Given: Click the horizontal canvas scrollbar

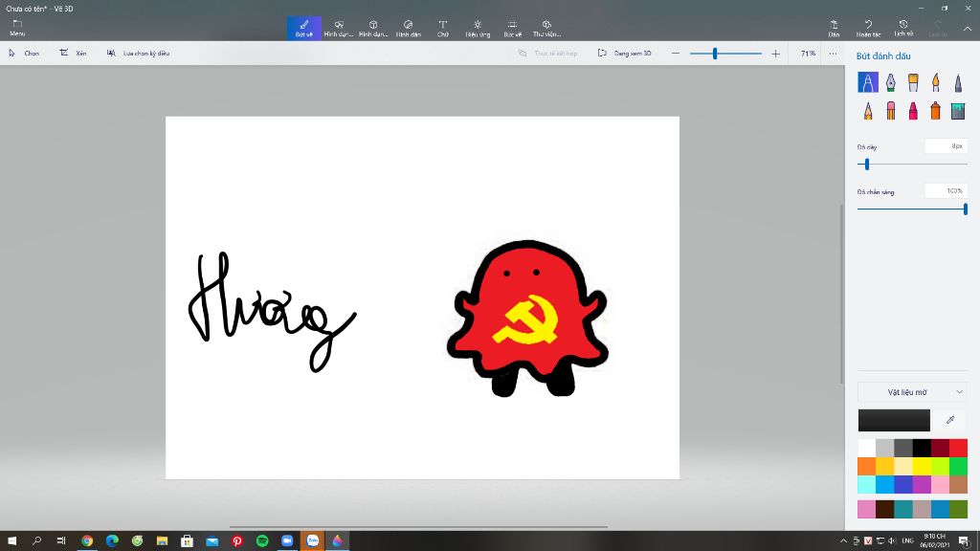Looking at the screenshot, I should [419, 527].
